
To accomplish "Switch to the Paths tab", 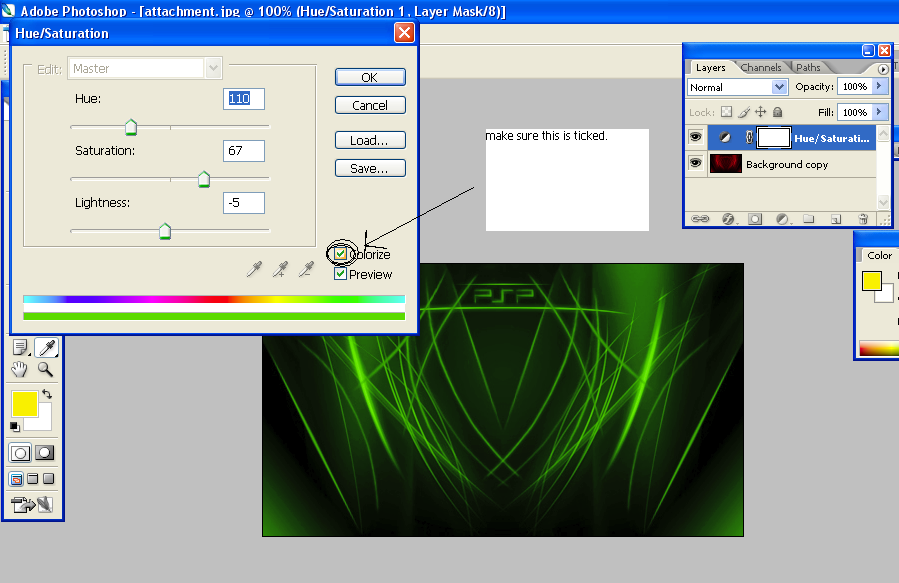I will point(808,68).
